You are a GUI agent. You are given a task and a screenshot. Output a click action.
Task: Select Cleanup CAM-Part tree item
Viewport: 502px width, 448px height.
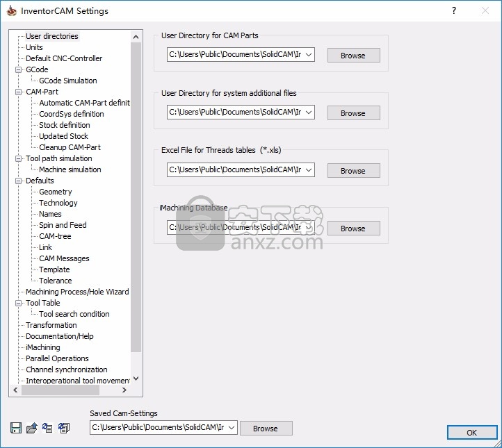[x=70, y=147]
